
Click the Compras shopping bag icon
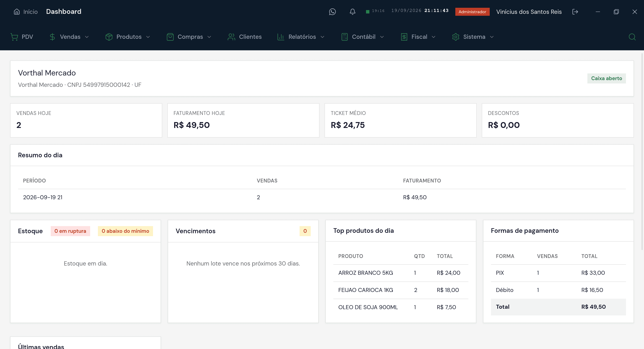coord(170,37)
